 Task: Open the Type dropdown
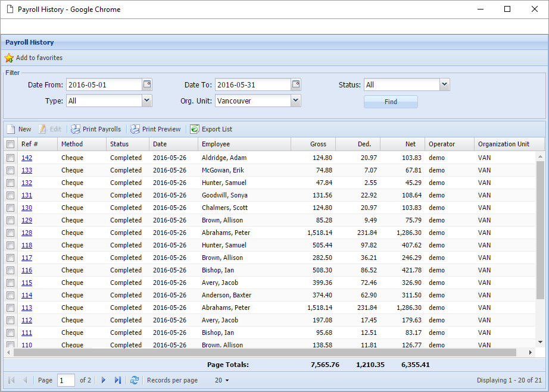146,101
